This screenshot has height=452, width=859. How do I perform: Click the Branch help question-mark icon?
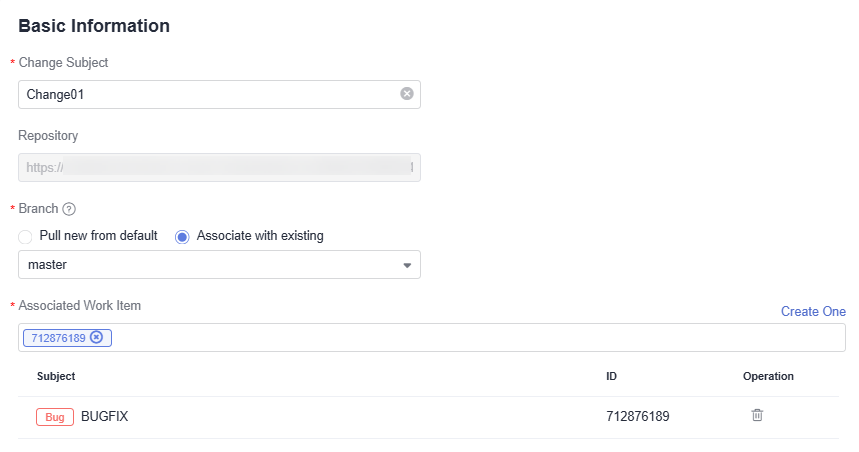[69, 209]
